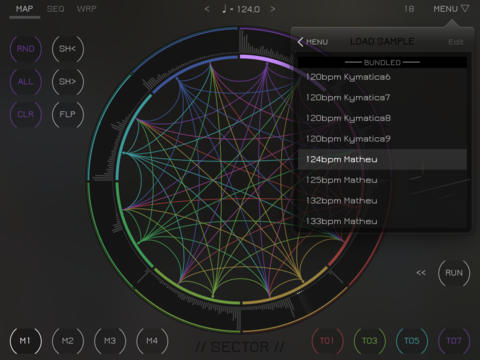Flip pattern with FLP button
The height and width of the screenshot is (360, 480).
point(68,114)
